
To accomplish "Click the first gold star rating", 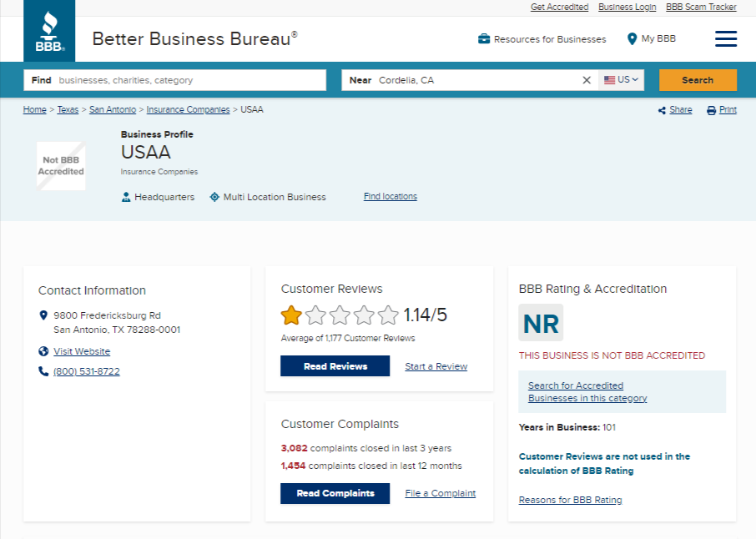I will (291, 315).
